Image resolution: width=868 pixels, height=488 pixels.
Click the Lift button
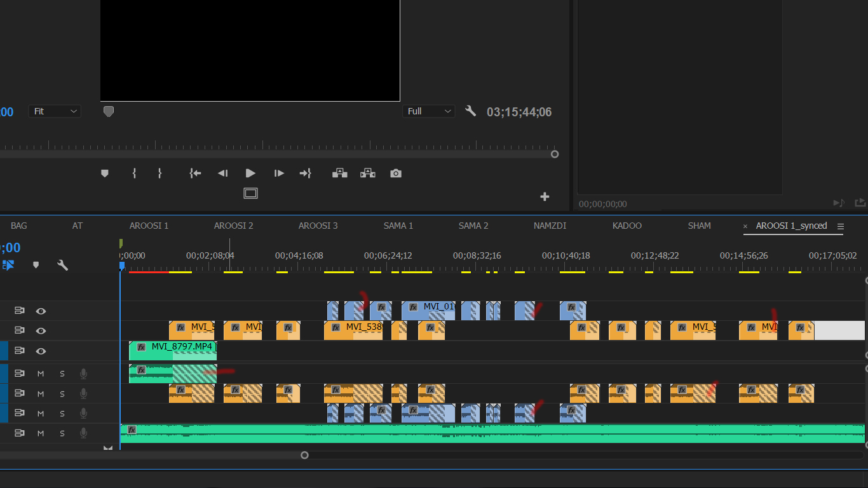coord(340,173)
